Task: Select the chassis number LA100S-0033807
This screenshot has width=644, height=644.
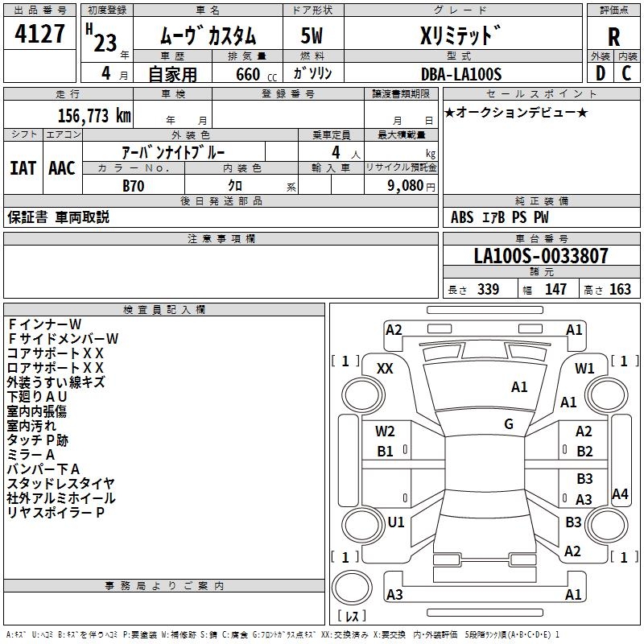Action: pyautogui.click(x=541, y=256)
